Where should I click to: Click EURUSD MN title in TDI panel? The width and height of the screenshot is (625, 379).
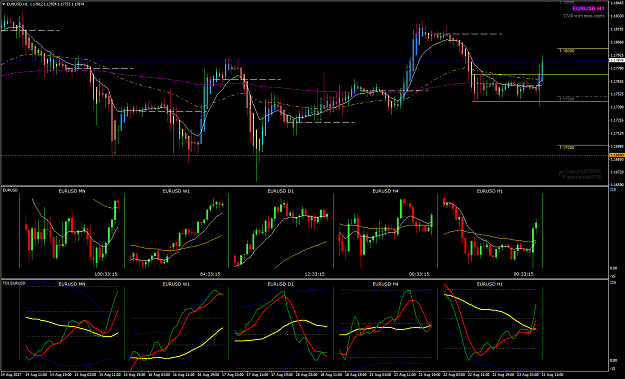(72, 284)
